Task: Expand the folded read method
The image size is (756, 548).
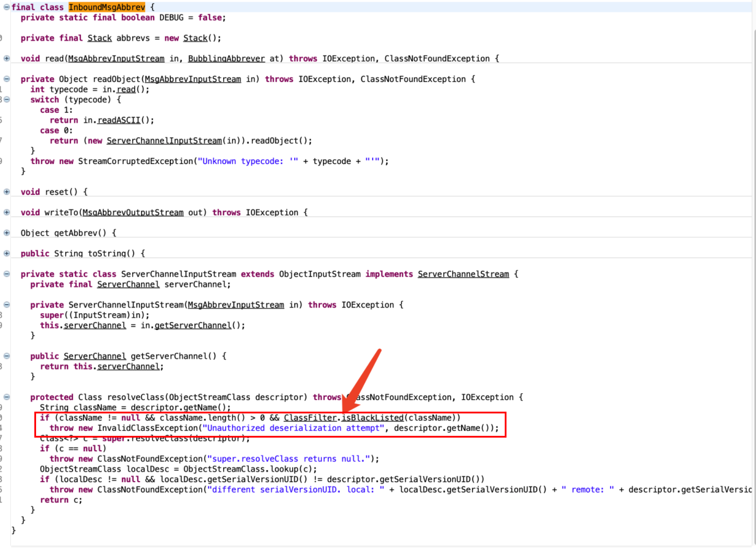Action: pos(7,58)
